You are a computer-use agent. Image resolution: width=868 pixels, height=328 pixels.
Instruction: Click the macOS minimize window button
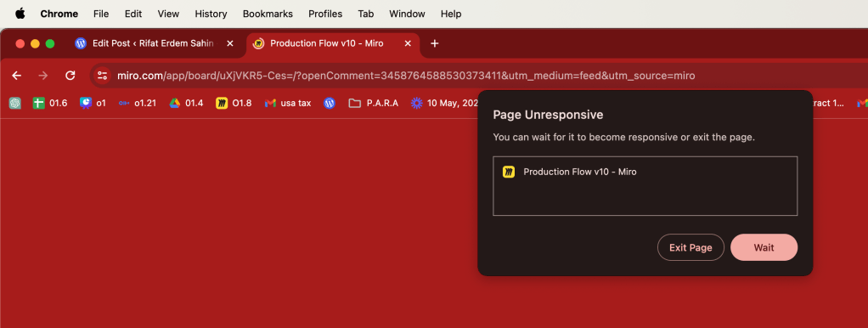35,44
